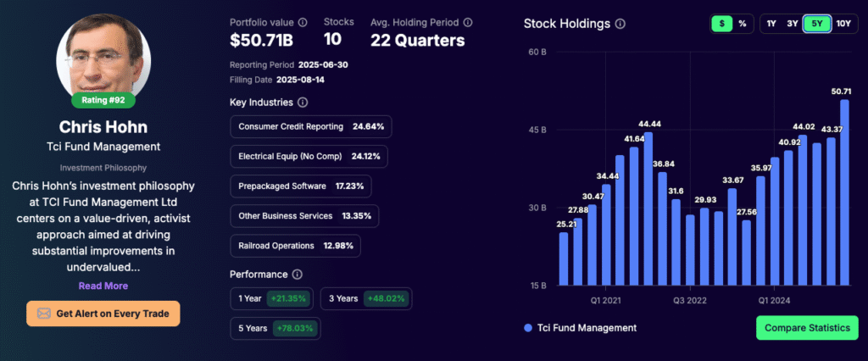Select the 1Y chart range
This screenshot has width=868, height=361.
point(771,24)
